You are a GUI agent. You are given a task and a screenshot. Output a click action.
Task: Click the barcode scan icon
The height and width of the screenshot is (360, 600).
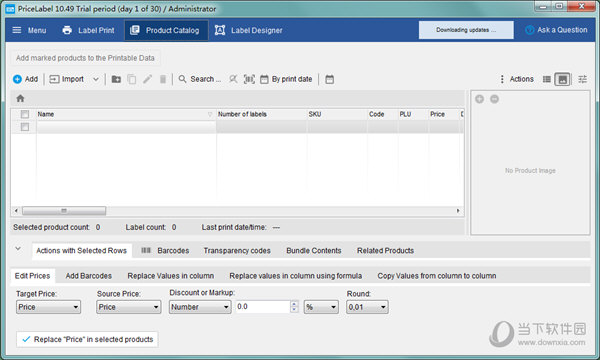point(249,79)
